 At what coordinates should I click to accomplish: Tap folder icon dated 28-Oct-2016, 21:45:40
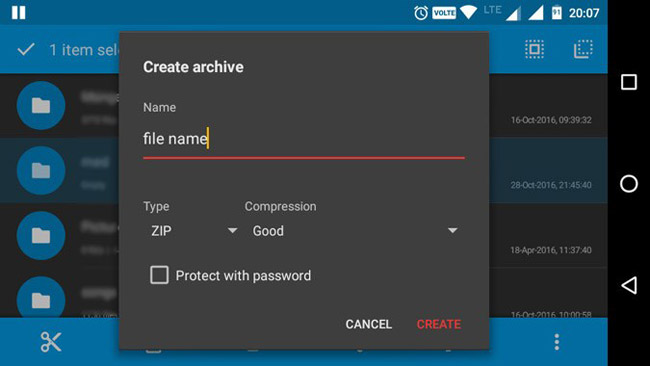41,170
